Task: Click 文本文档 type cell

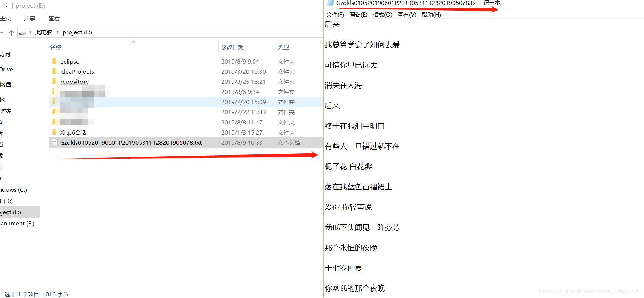Action: [x=289, y=142]
